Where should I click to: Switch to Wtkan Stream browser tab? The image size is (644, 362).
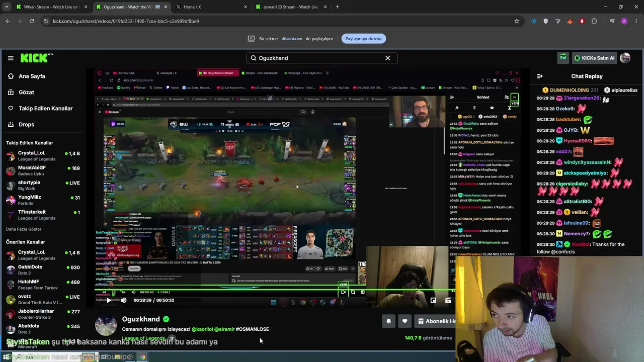pyautogui.click(x=51, y=7)
